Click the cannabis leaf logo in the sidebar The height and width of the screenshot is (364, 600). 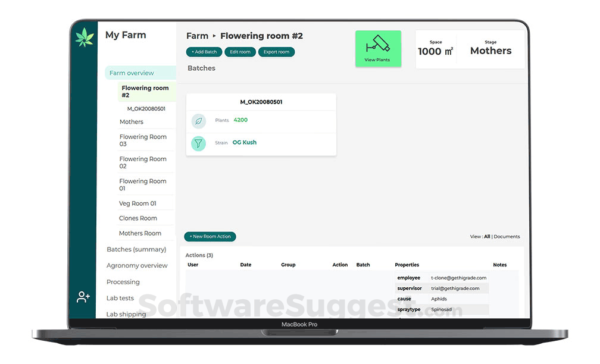pos(83,37)
